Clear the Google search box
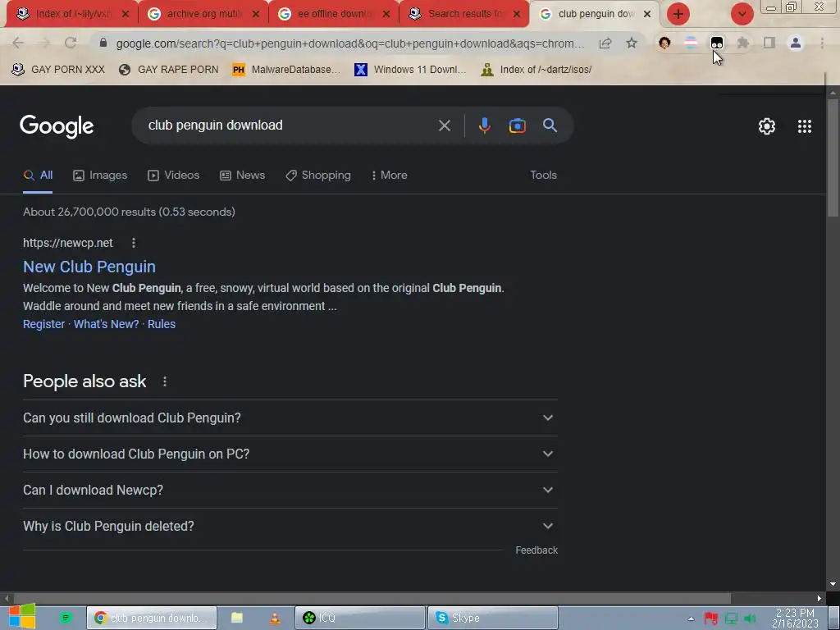 tap(444, 126)
